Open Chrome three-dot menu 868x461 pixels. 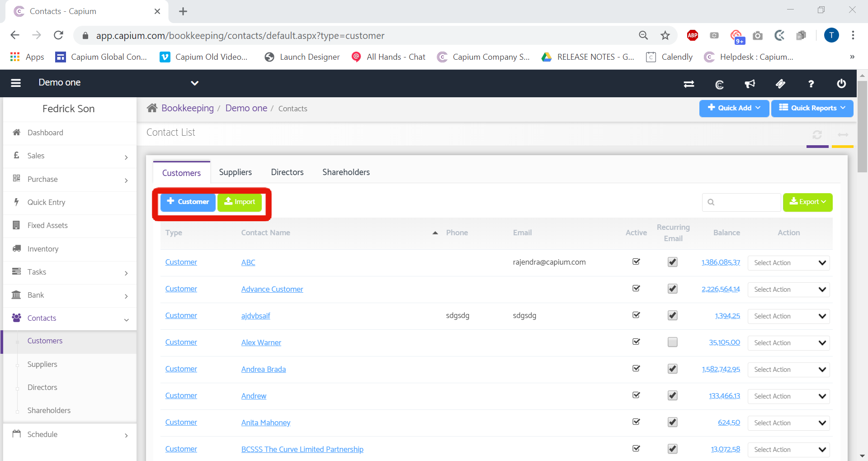pos(853,35)
